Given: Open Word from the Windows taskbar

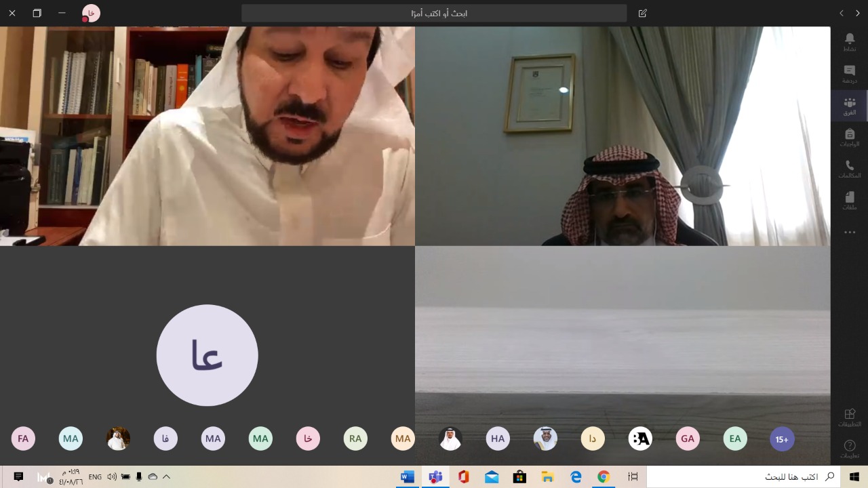Looking at the screenshot, I should [407, 477].
